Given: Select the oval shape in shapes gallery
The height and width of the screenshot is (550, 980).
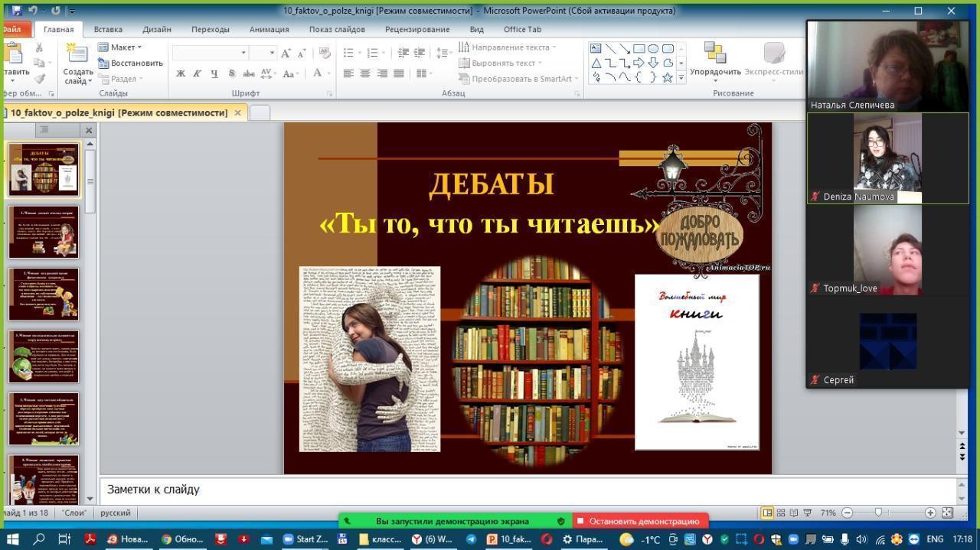Looking at the screenshot, I should coord(653,48).
